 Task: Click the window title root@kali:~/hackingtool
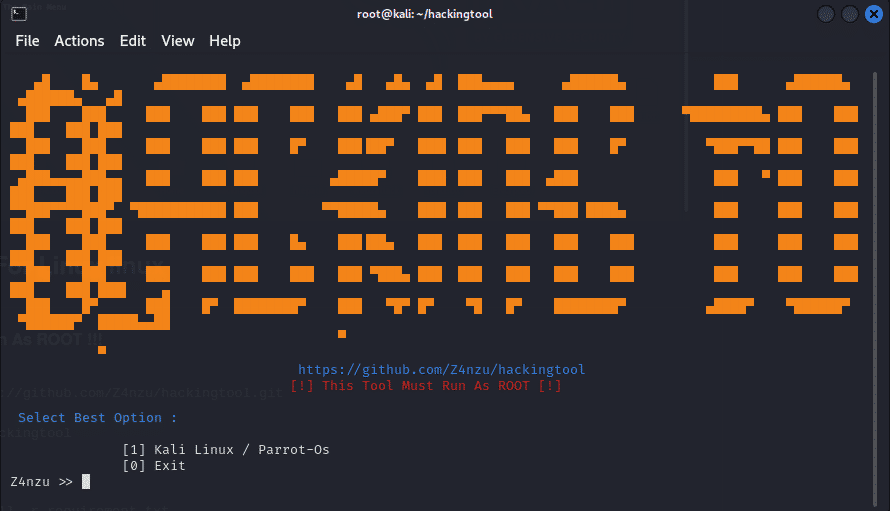425,14
